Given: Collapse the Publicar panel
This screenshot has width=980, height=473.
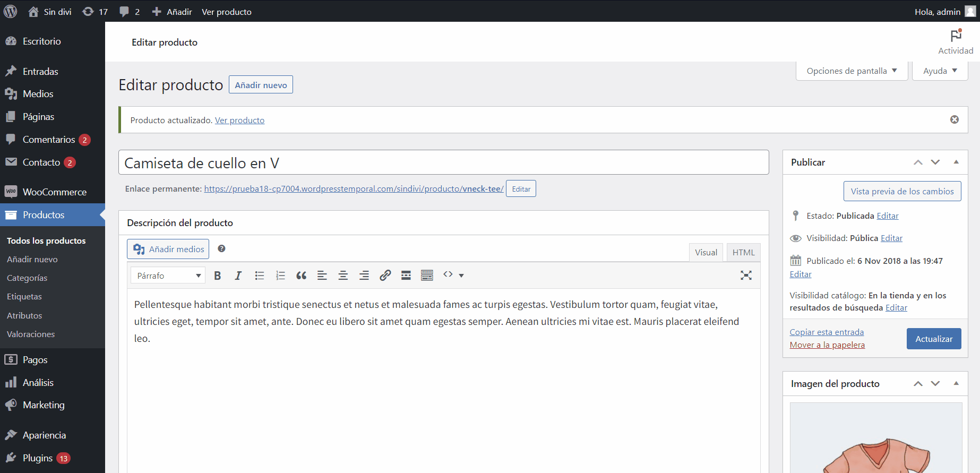Looking at the screenshot, I should coord(956,162).
